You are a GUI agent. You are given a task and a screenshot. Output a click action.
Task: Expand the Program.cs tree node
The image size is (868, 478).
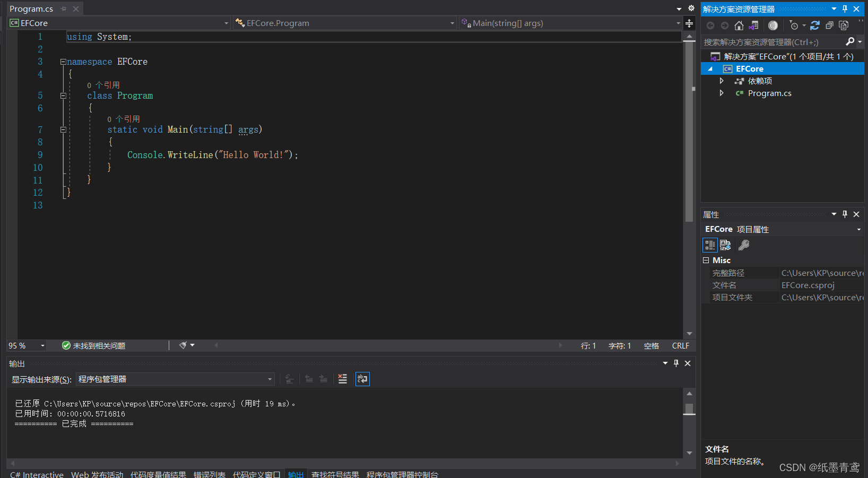[722, 93]
